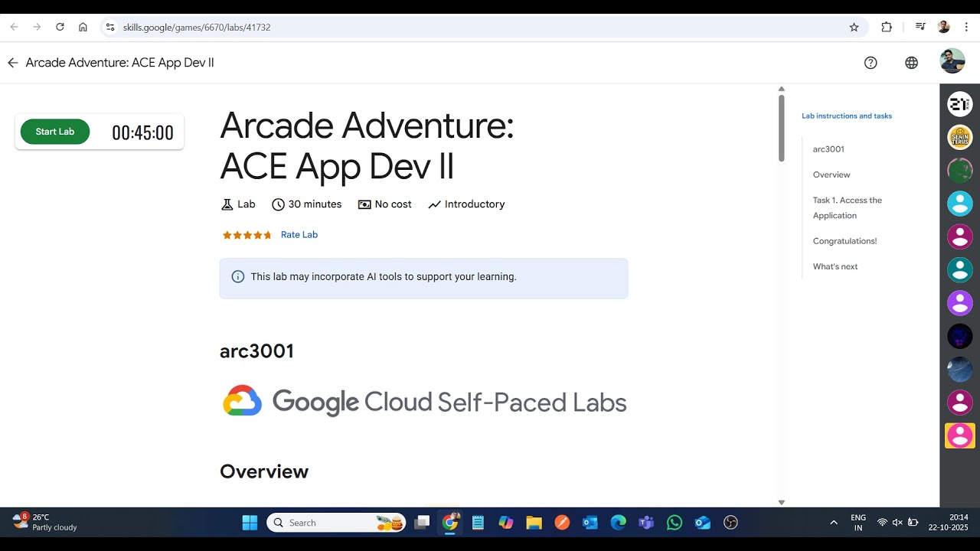980x551 pixels.
Task: Click the flask Lab label
Action: coord(238,204)
